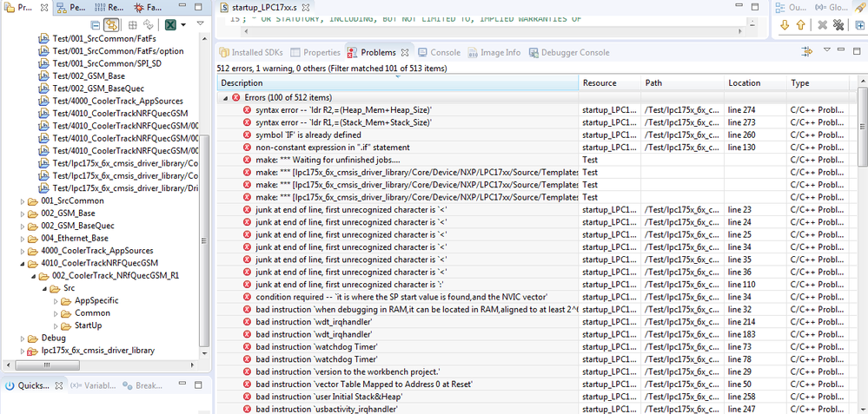Click the blue plus expand icon in right panel
Screen dimensions: 868x414
coord(859,25)
